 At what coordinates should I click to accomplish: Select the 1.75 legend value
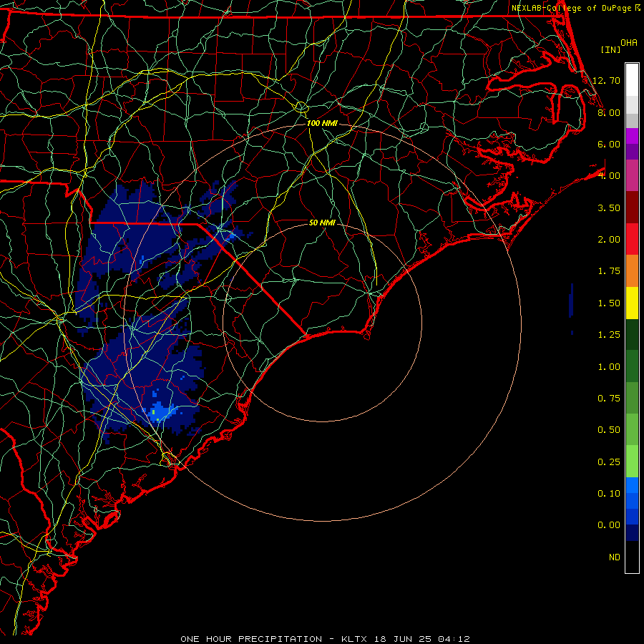609,271
